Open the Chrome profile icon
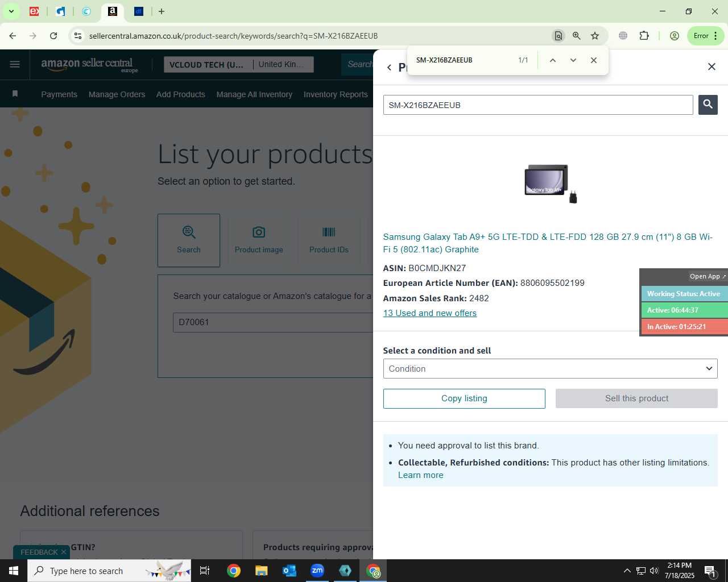Image resolution: width=728 pixels, height=582 pixels. point(675,36)
